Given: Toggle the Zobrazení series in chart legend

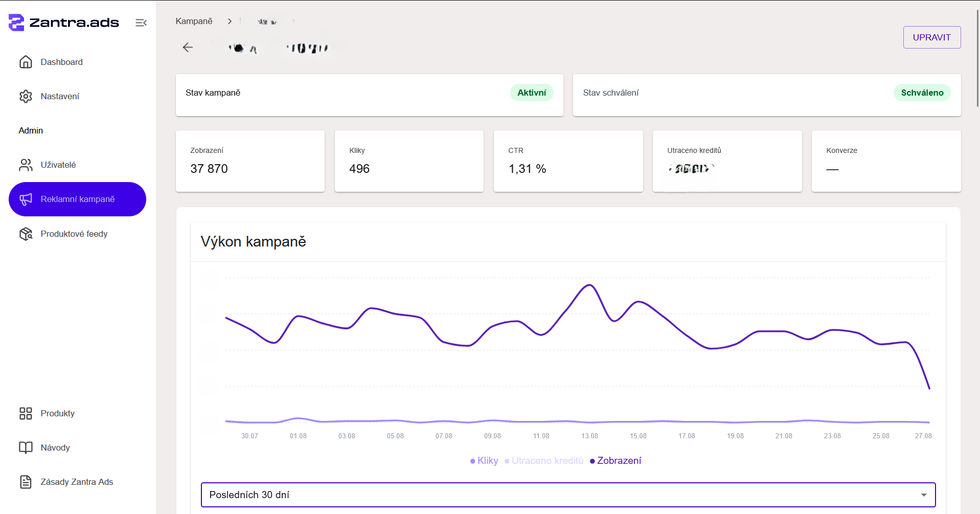Looking at the screenshot, I should [x=616, y=461].
